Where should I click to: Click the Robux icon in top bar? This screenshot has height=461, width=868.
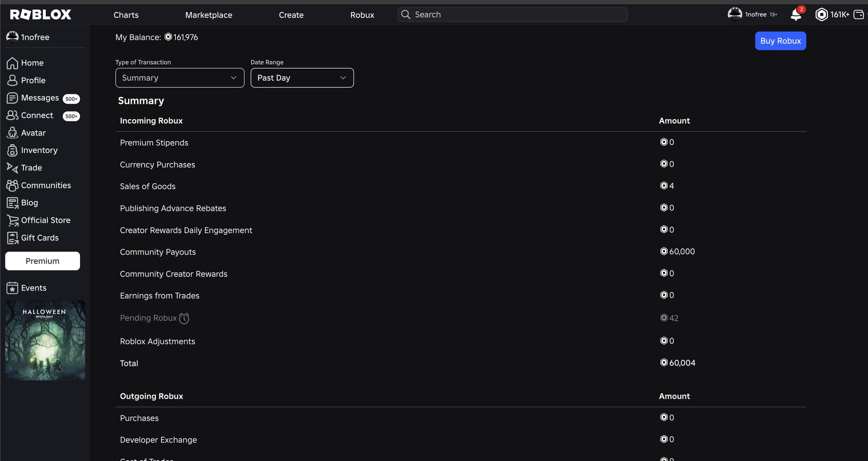[821, 14]
